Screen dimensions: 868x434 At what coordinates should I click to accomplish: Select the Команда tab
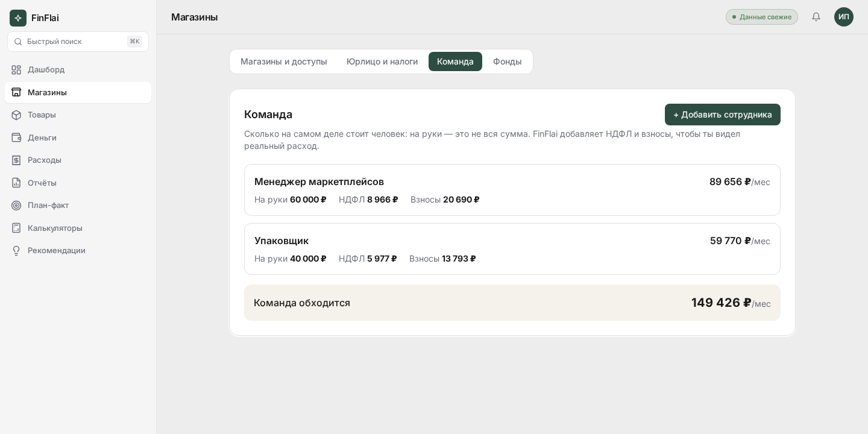(x=455, y=61)
